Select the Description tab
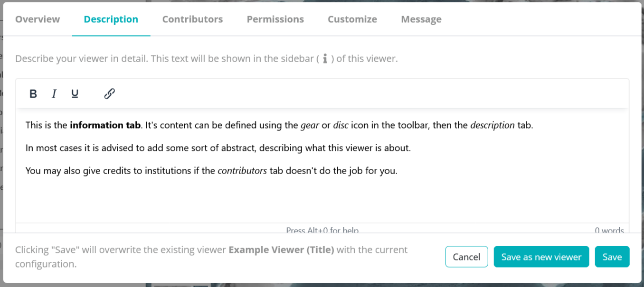 point(111,19)
